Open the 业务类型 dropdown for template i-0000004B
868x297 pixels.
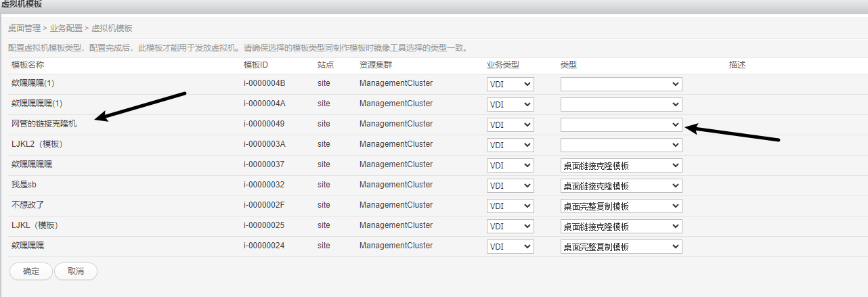(x=510, y=84)
